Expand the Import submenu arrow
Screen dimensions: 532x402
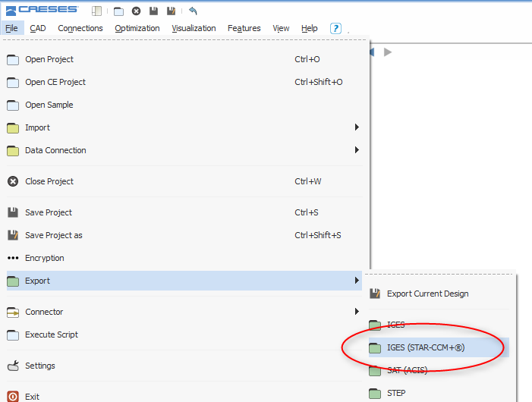(x=357, y=127)
